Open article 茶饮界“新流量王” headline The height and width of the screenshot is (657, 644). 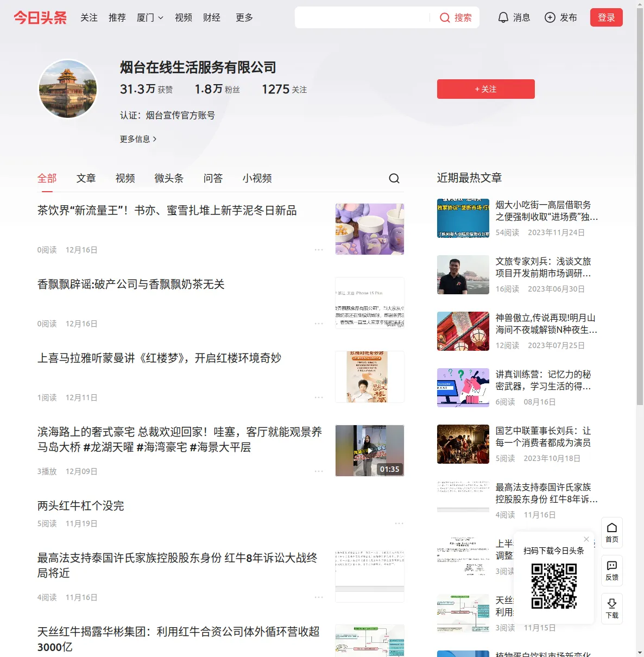click(x=167, y=211)
